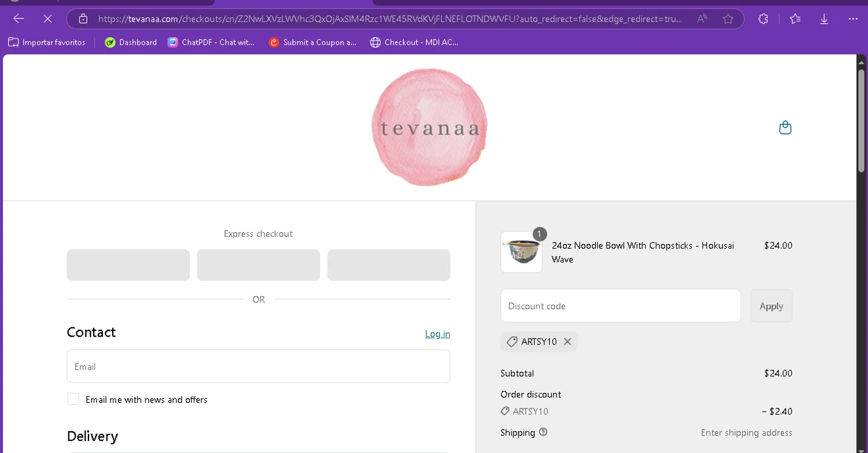Click the Log in link

(437, 334)
